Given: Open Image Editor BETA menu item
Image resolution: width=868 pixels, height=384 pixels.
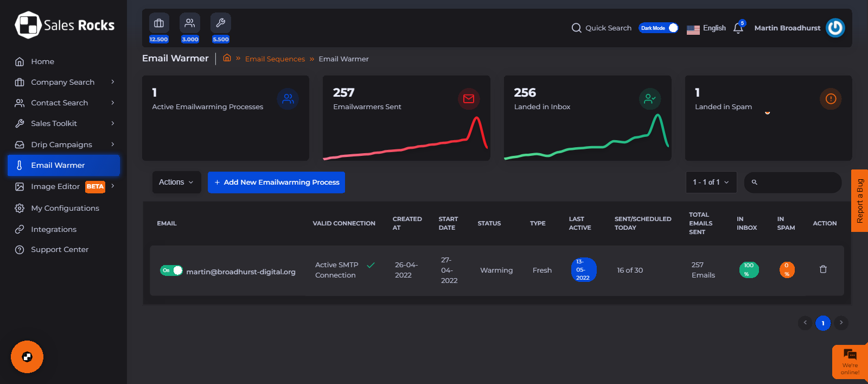Looking at the screenshot, I should pyautogui.click(x=63, y=186).
